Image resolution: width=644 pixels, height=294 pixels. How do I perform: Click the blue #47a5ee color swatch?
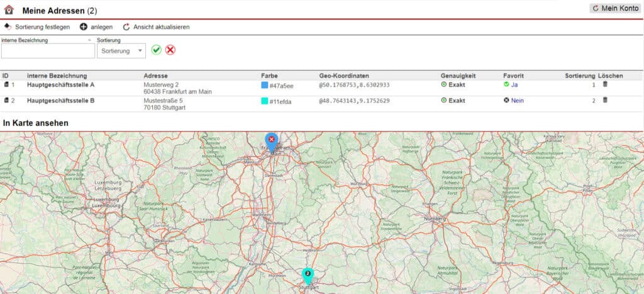(x=265, y=85)
